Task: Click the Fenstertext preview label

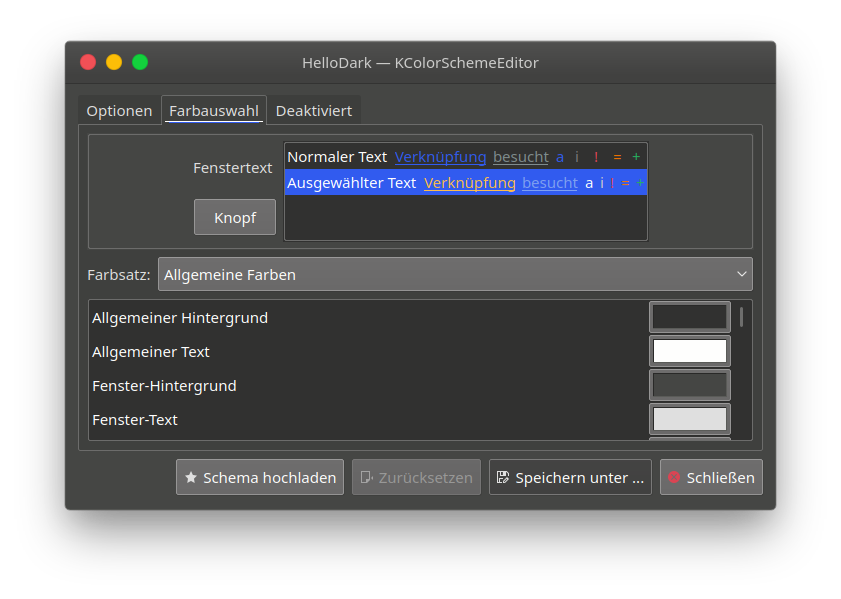Action: tap(233, 168)
